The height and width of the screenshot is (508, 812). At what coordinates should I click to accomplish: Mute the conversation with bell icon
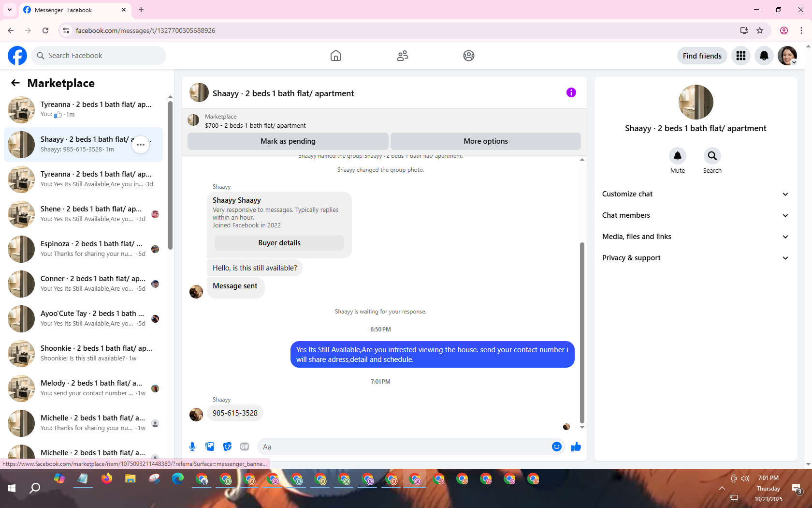pos(678,156)
